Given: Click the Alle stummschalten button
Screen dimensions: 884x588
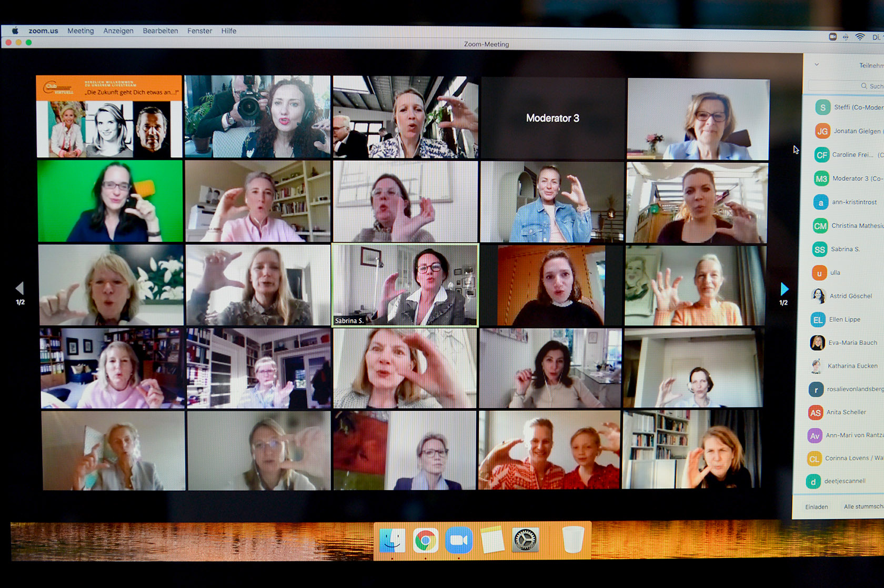Looking at the screenshot, I should coord(863,507).
